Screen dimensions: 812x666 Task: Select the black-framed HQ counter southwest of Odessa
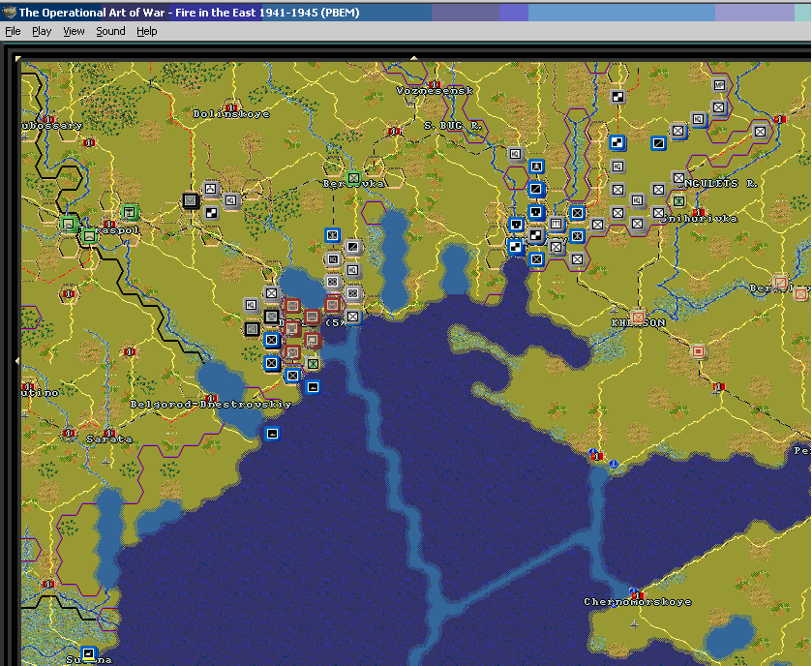252,328
